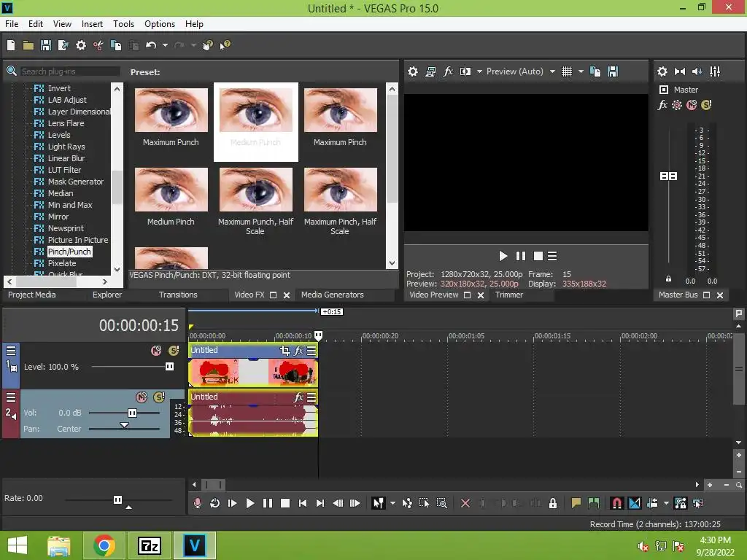Choose the Maximum Punch preset thumbnail
The width and height of the screenshot is (747, 560).
click(171, 110)
